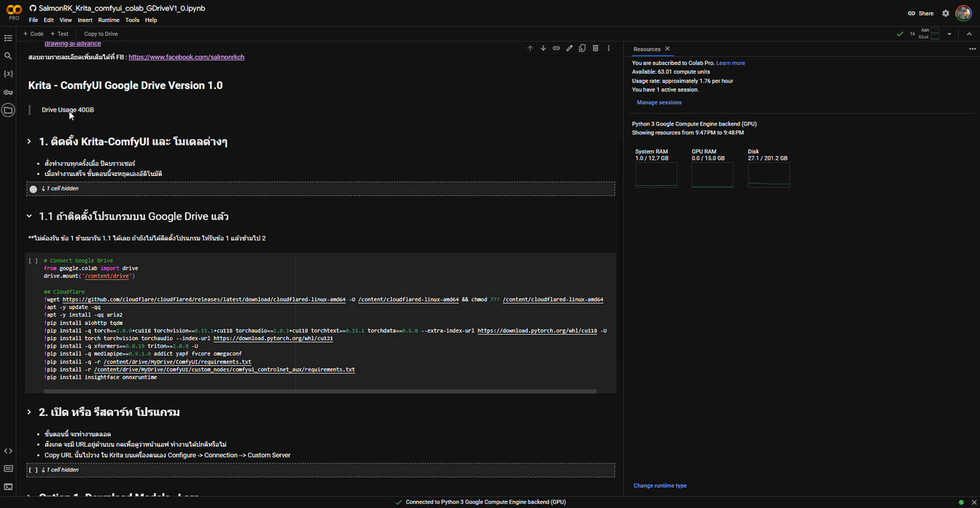Open Find and replace search icon
The width and height of the screenshot is (980, 508).
(x=8, y=56)
